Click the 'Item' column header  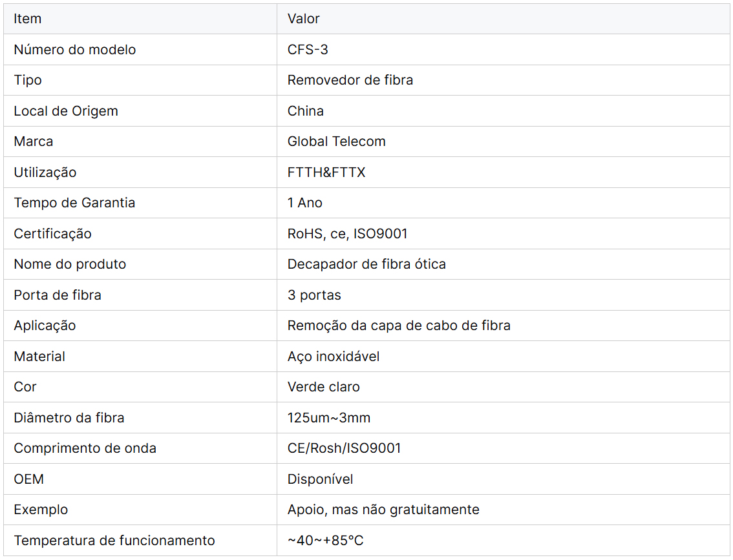(28, 19)
